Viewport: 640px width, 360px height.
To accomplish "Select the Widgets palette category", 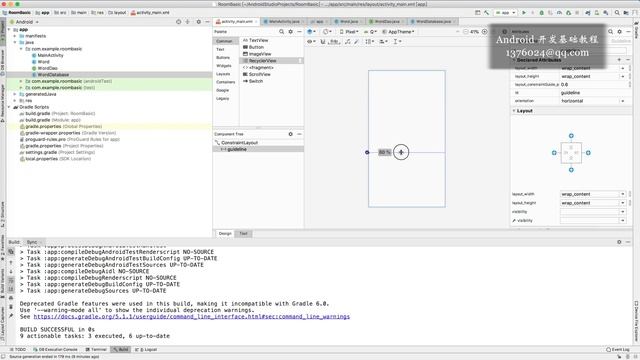I will coord(224,66).
